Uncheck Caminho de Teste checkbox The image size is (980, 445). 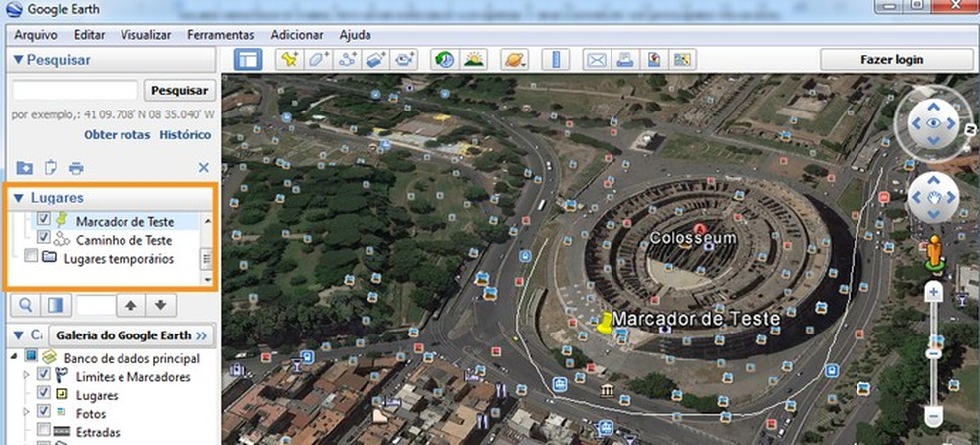pos(43,238)
